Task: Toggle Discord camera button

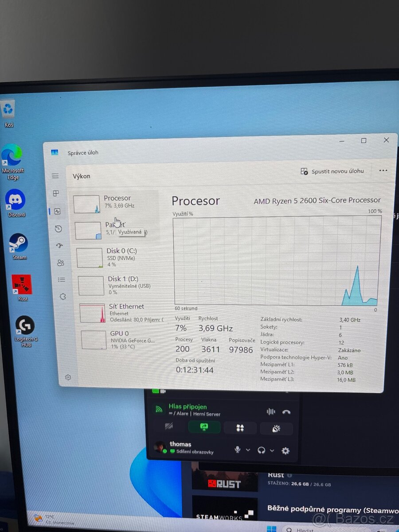Action: click(x=168, y=426)
